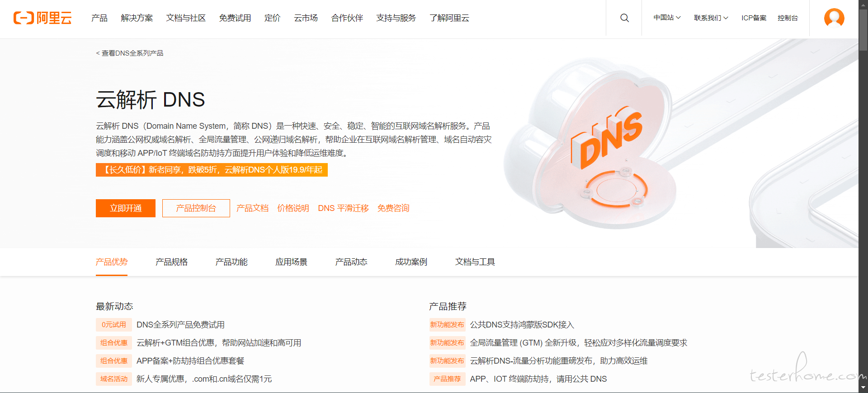Open the 价格说明 link
The width and height of the screenshot is (868, 393).
pyautogui.click(x=293, y=208)
